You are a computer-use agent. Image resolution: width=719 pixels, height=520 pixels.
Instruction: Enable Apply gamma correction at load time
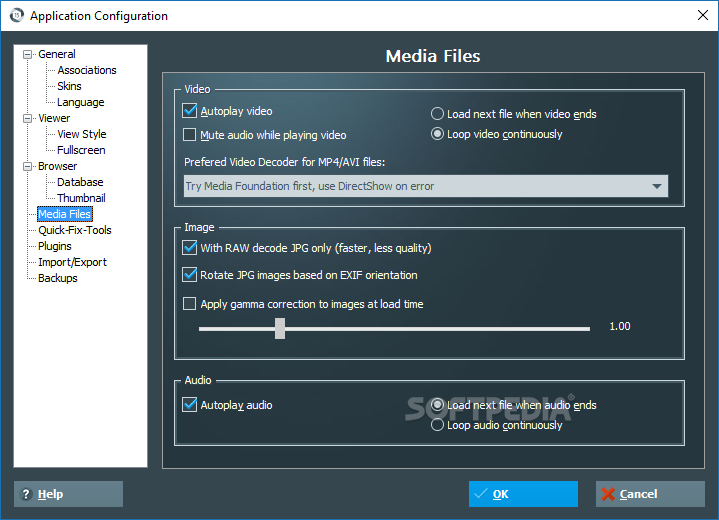click(x=189, y=304)
